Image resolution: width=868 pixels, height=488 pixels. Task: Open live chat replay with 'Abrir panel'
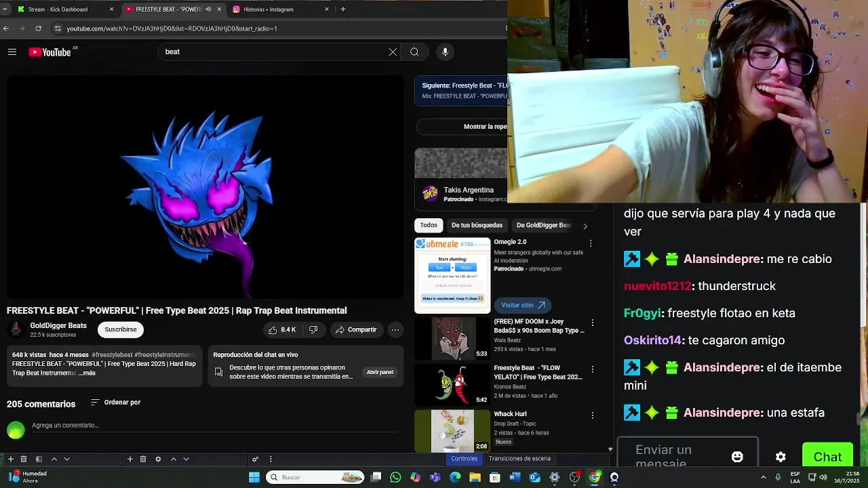pyautogui.click(x=380, y=372)
